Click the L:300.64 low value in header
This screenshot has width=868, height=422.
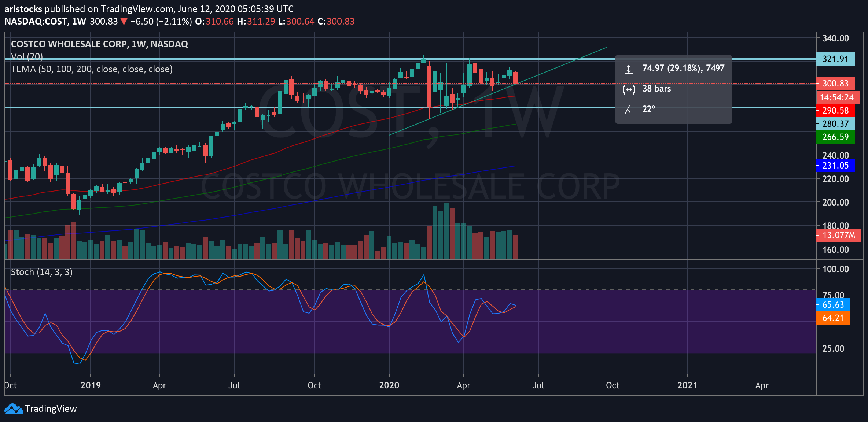tap(296, 22)
